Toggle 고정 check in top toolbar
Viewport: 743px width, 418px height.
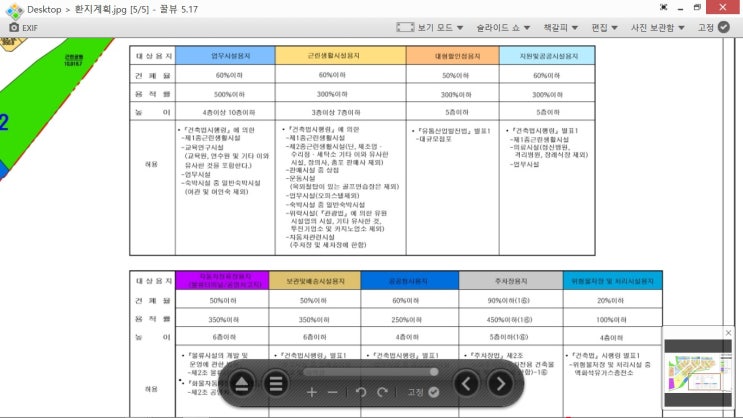(724, 27)
